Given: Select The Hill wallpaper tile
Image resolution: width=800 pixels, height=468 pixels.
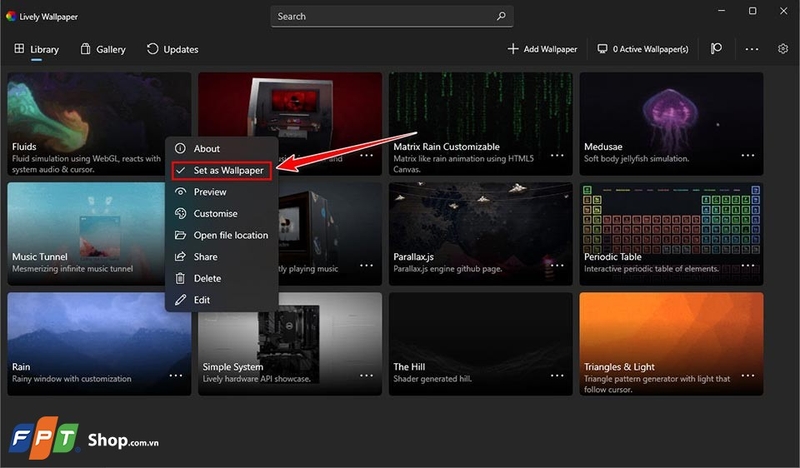Looking at the screenshot, I should pyautogui.click(x=481, y=343).
